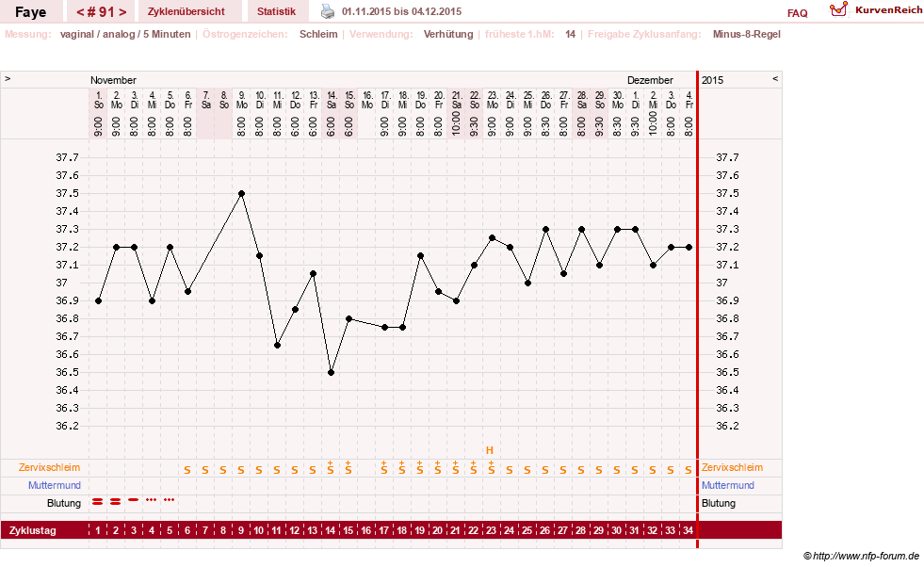Click the temperature point at 37.5 on day 9

tap(242, 193)
